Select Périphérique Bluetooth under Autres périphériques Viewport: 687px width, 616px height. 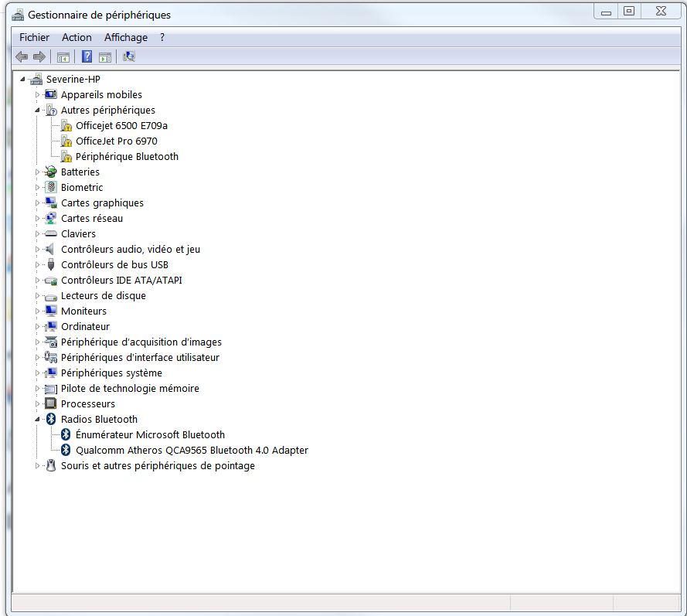point(127,156)
